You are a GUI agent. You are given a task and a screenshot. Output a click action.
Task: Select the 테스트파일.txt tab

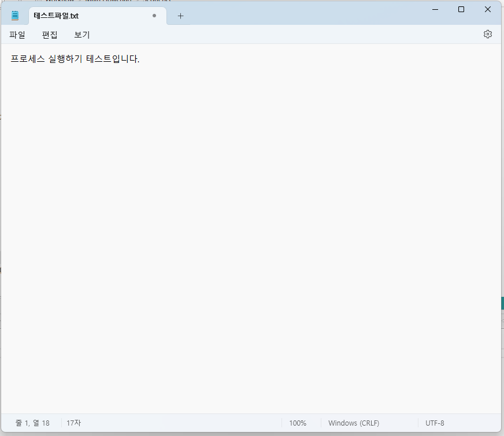tap(98, 16)
